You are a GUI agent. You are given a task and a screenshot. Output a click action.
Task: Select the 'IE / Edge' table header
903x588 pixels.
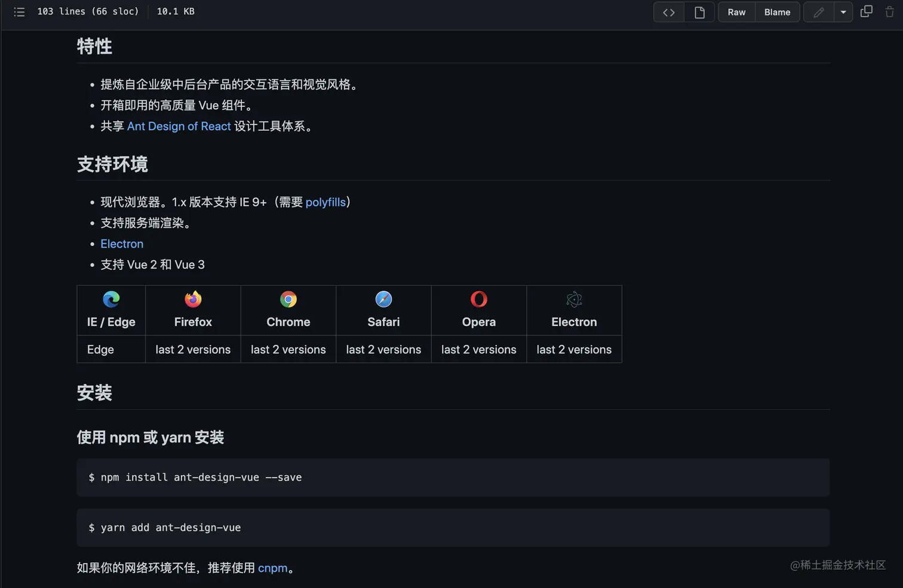[x=111, y=322]
